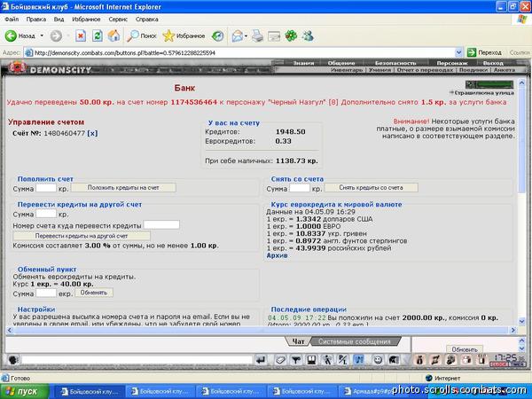
Task: Focus the Сумма екр. exchange field
Action: 46,293
